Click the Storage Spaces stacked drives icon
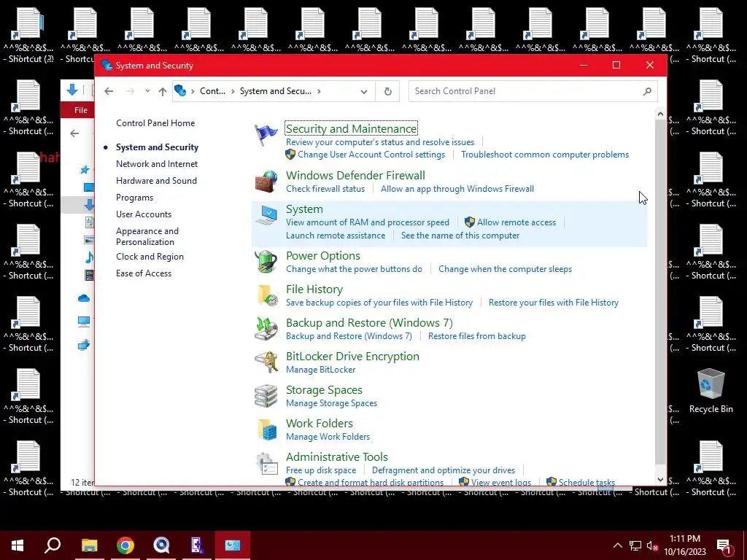The image size is (747, 560). tap(266, 396)
